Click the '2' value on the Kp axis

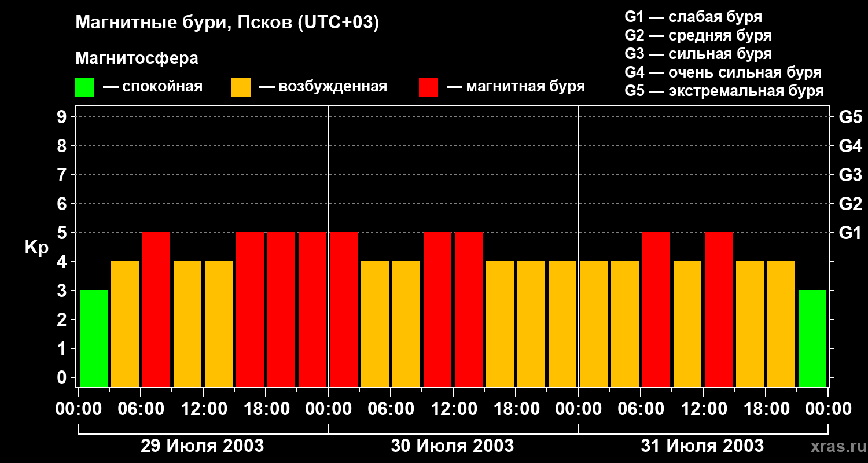coord(62,319)
